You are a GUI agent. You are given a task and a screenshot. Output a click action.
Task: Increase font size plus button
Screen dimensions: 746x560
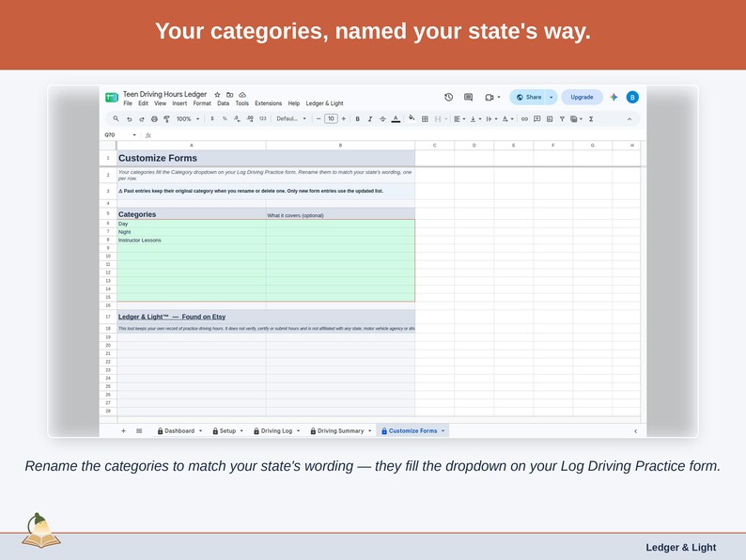pos(344,119)
